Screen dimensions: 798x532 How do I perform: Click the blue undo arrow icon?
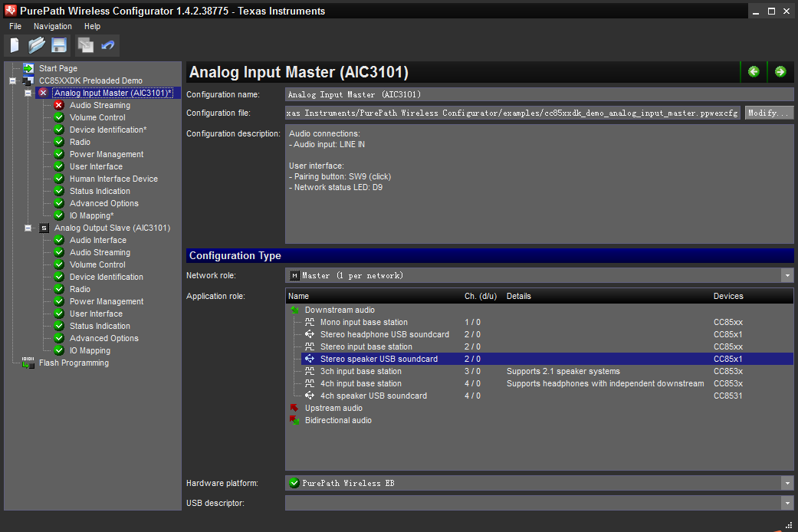(x=108, y=45)
